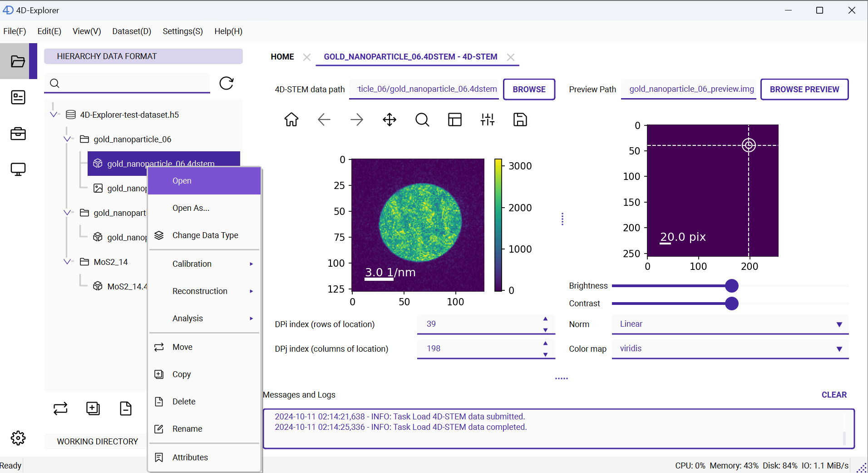Click the delete file icon below the tree
The width and height of the screenshot is (868, 473).
126,408
